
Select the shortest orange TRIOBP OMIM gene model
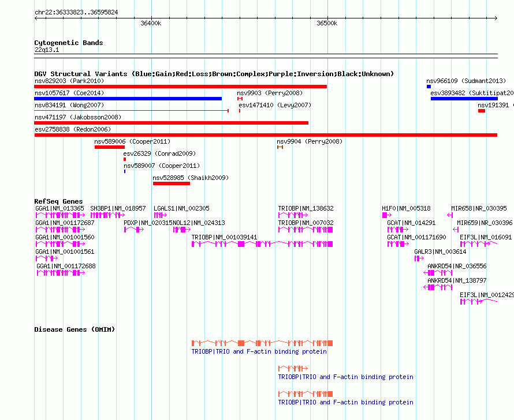click(x=293, y=369)
